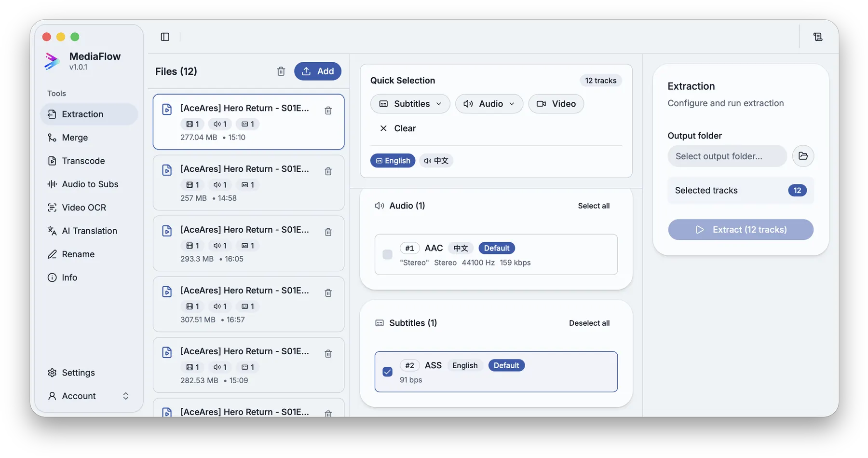Image resolution: width=868 pixels, height=458 pixels.
Task: Click the file icon of the 282.53 MB file
Action: tap(167, 352)
